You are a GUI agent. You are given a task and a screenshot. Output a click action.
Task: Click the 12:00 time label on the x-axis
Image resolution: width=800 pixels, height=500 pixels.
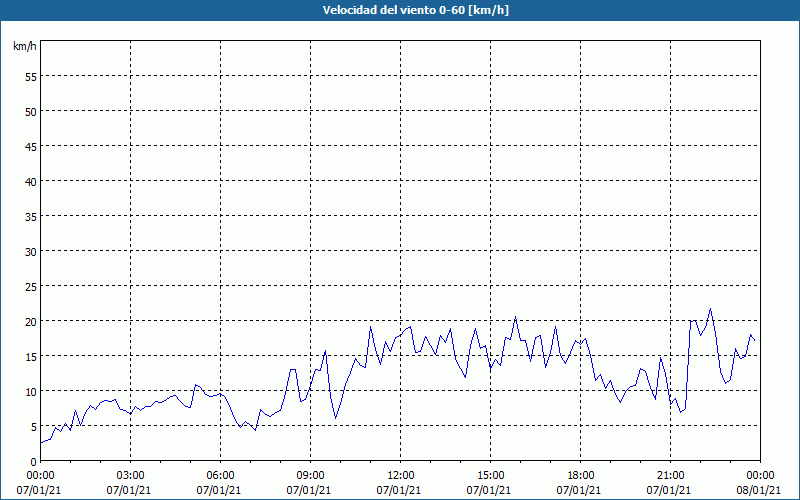coord(401,476)
